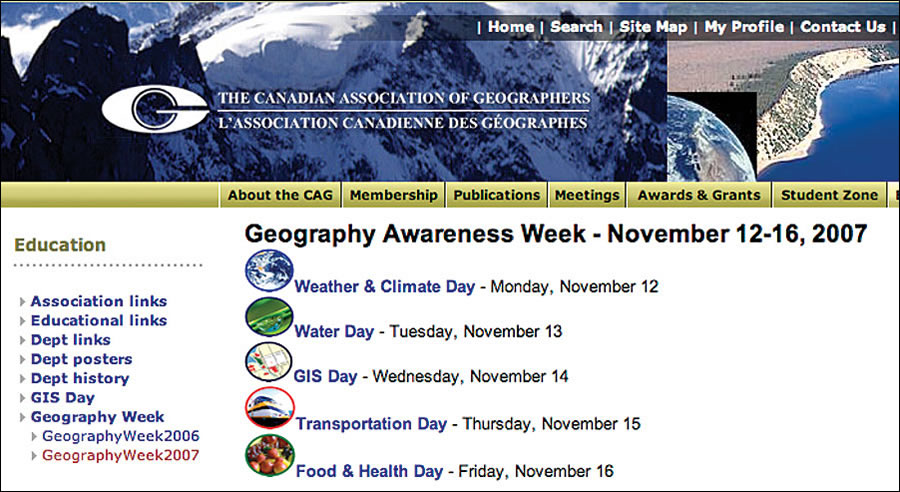Collapse the Geography Week arrow
900x492 pixels.
pyautogui.click(x=23, y=418)
